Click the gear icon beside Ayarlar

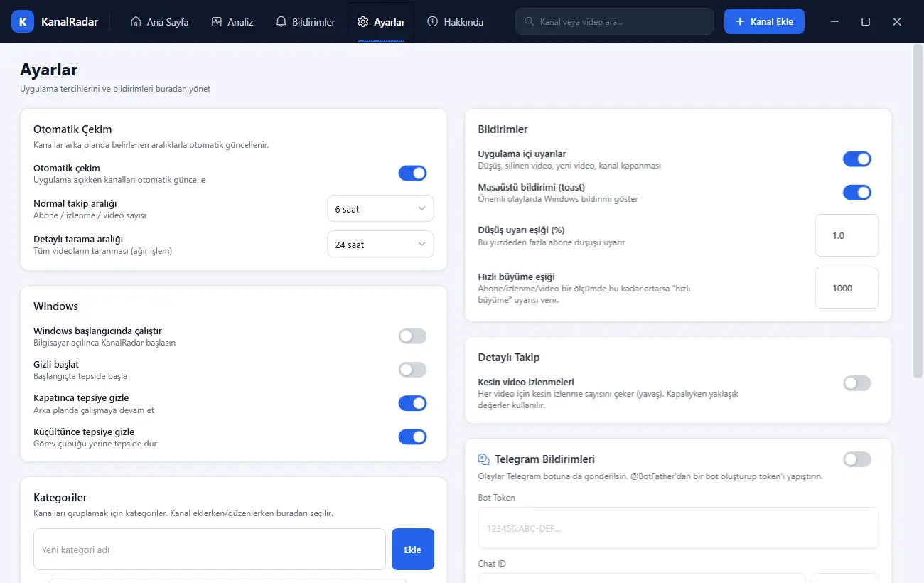(364, 22)
